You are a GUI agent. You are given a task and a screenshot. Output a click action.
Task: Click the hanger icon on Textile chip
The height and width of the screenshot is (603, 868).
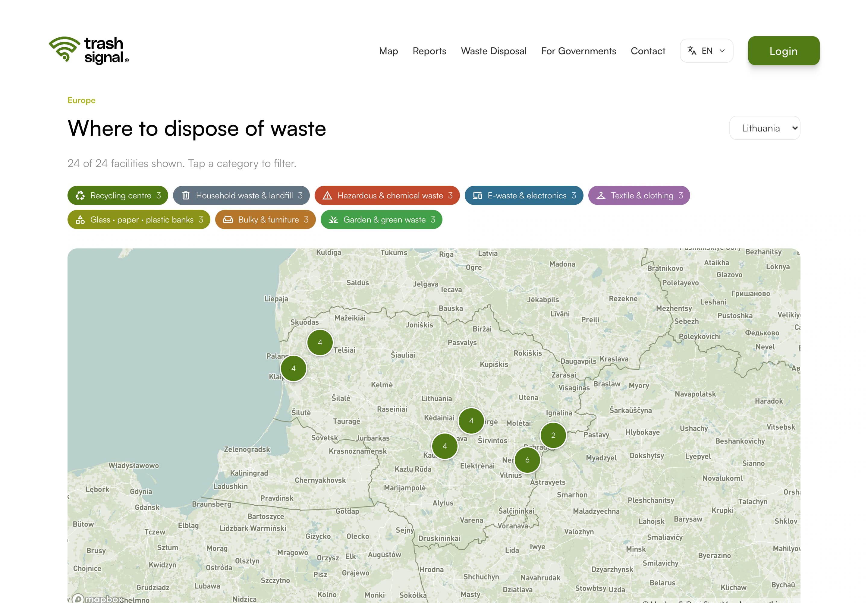tap(601, 195)
